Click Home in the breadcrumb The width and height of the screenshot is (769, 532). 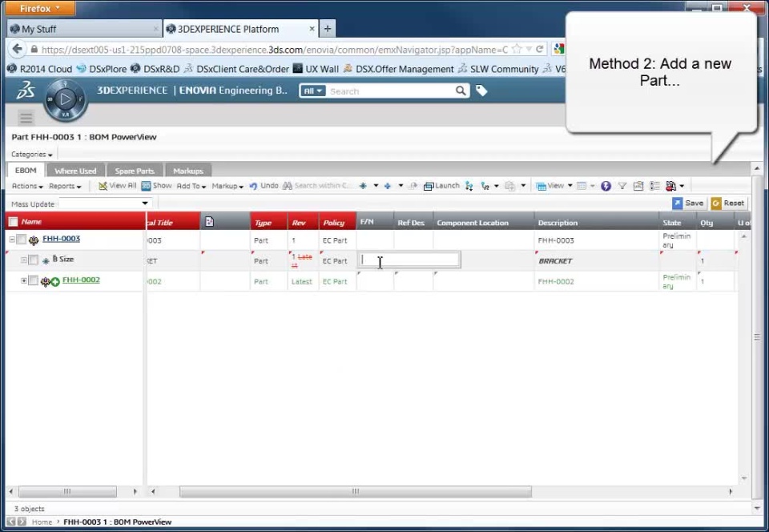pyautogui.click(x=42, y=522)
